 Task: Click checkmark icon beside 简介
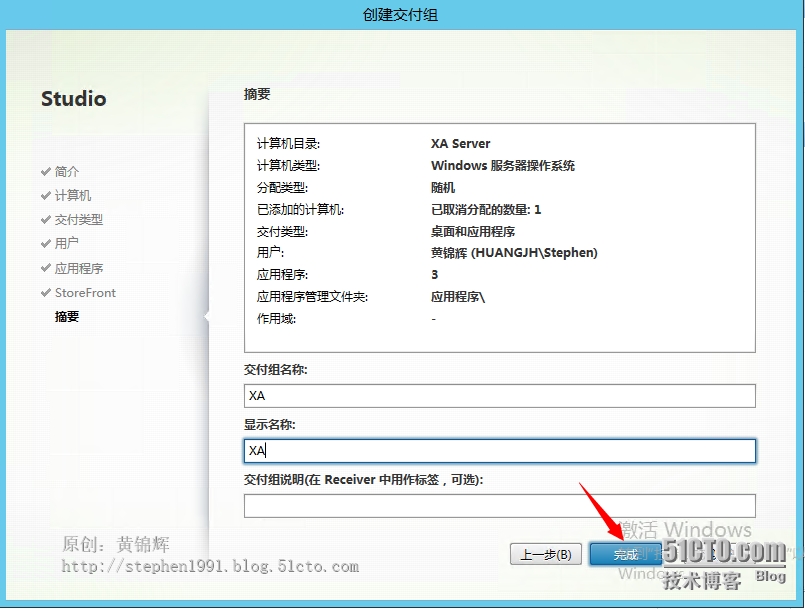[46, 172]
